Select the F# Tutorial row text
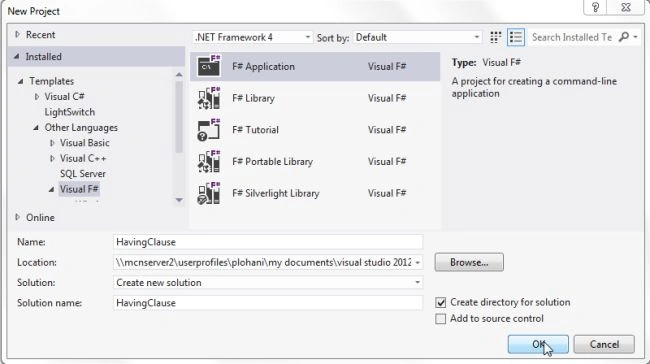This screenshot has width=650, height=364. pos(255,130)
